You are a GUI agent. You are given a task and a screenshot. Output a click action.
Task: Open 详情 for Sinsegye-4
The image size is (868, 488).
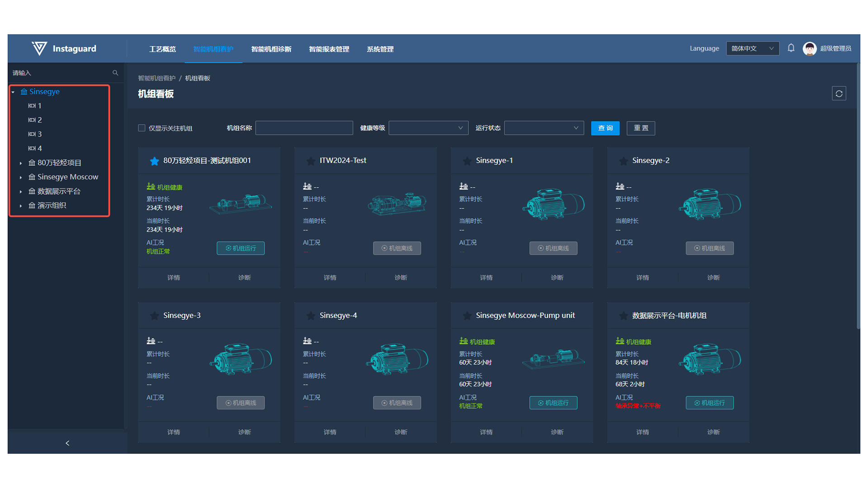pyautogui.click(x=330, y=432)
